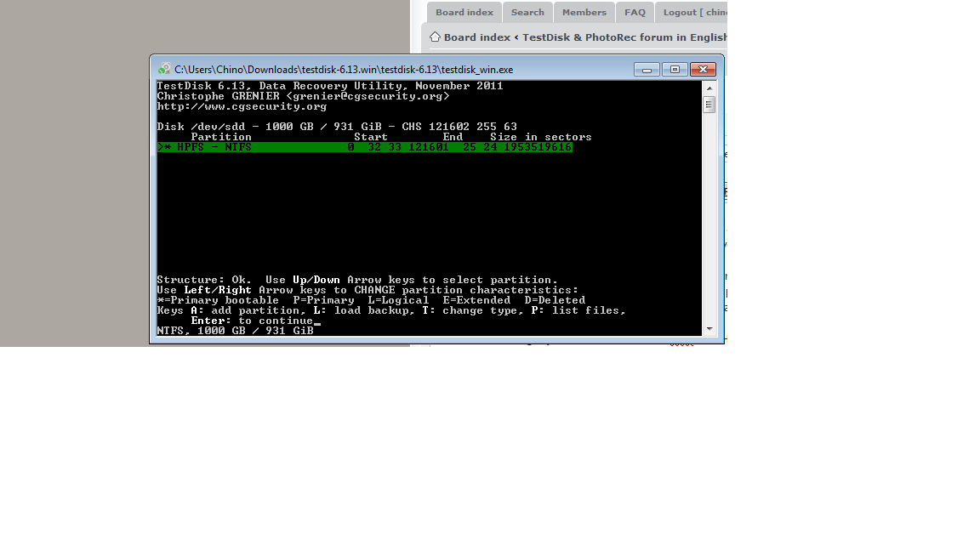Click the console scrollbar down arrow
Viewport: 980px width, 551px height.
(709, 329)
